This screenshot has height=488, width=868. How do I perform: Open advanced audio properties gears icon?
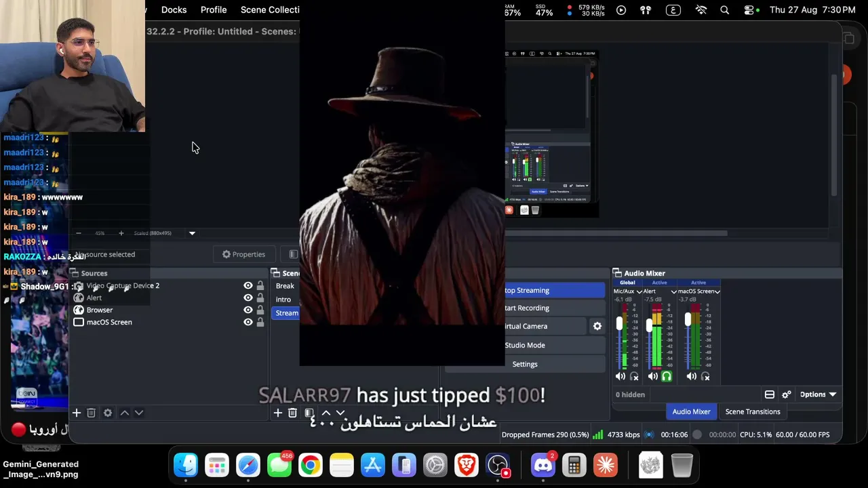[787, 394]
